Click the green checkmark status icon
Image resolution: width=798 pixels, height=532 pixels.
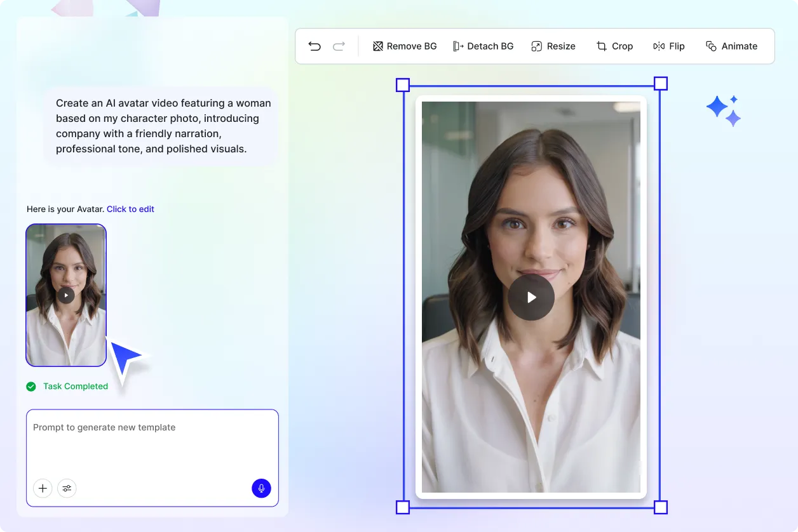[31, 386]
